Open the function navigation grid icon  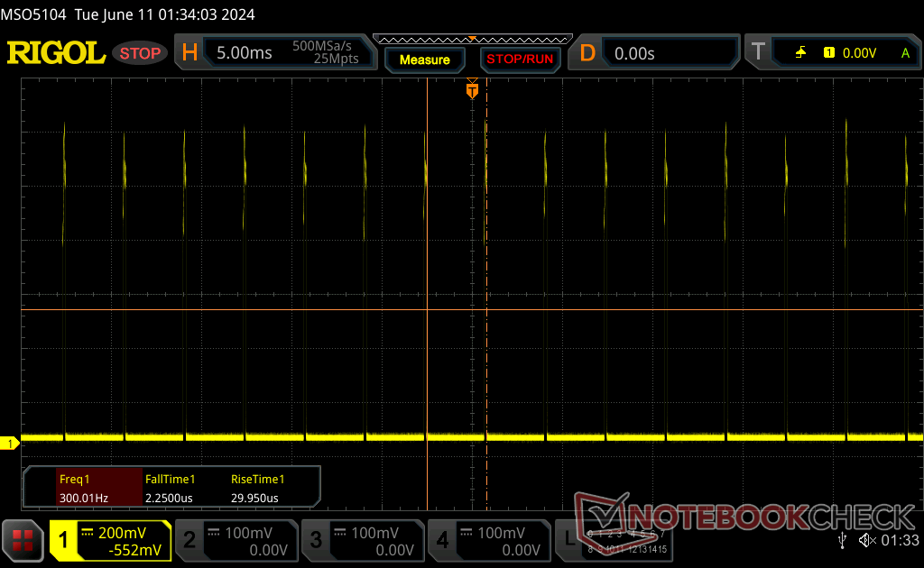tap(23, 541)
